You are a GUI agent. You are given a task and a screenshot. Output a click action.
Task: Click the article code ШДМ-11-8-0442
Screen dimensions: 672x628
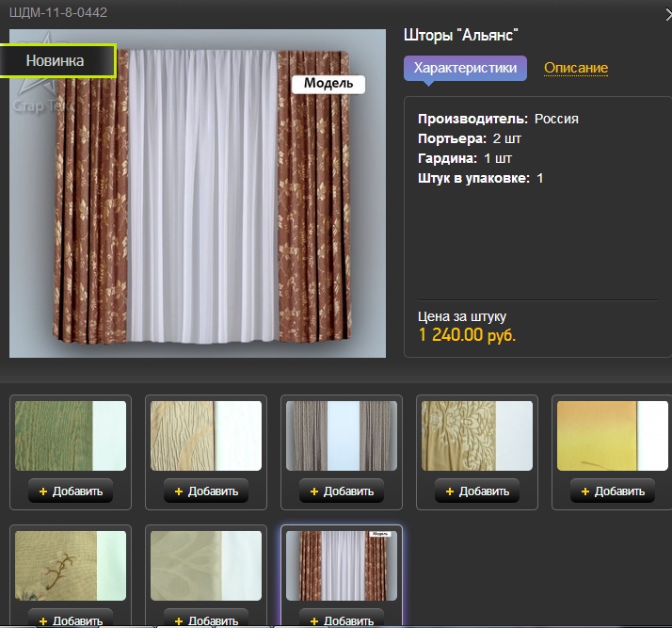click(58, 12)
